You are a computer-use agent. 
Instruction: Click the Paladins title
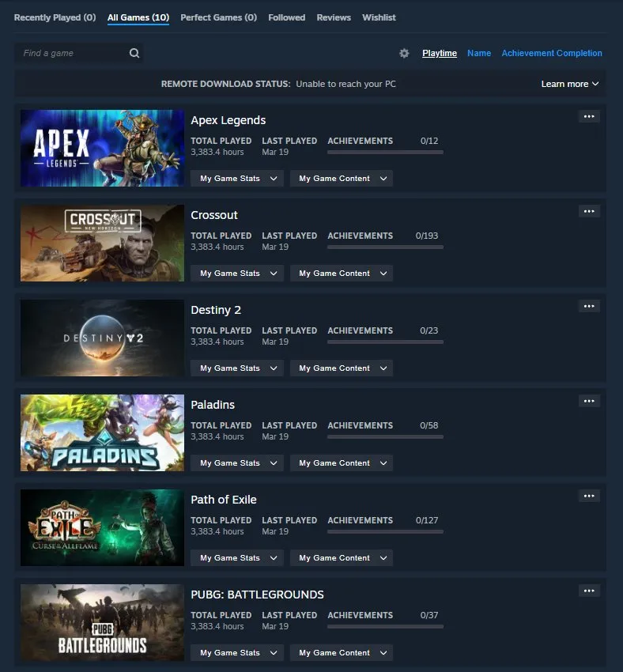213,405
